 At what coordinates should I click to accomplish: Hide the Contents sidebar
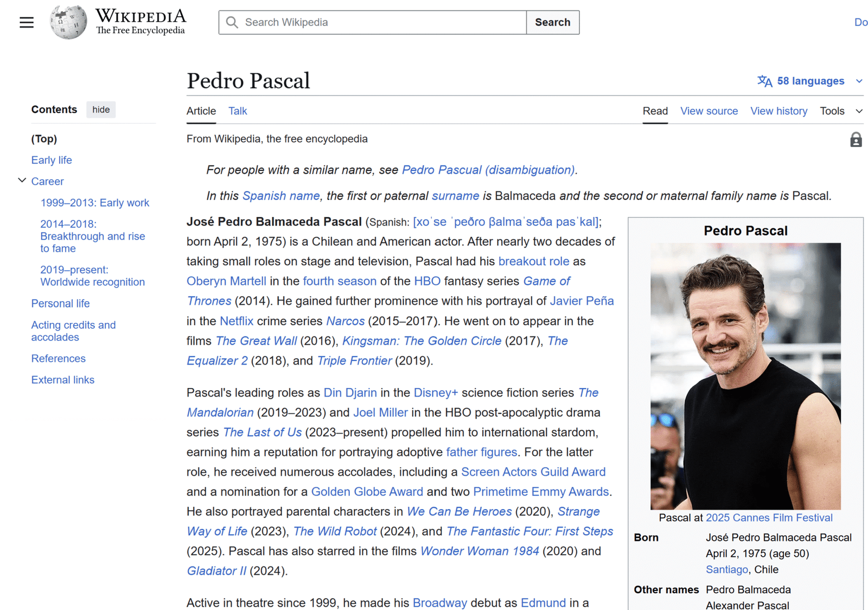pyautogui.click(x=101, y=110)
